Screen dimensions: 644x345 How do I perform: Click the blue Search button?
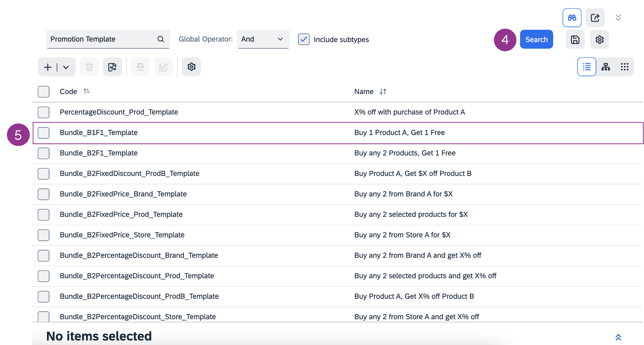[x=536, y=40]
